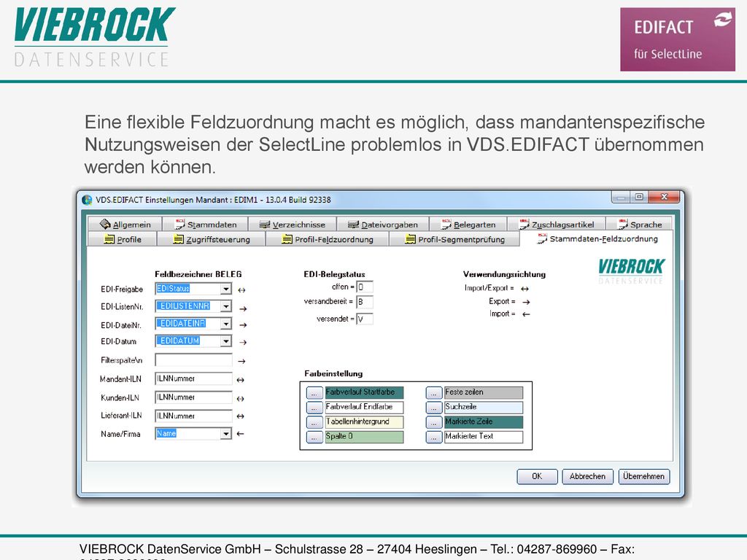Click the Abbrechen button
This screenshot has width=747, height=560.
point(587,477)
